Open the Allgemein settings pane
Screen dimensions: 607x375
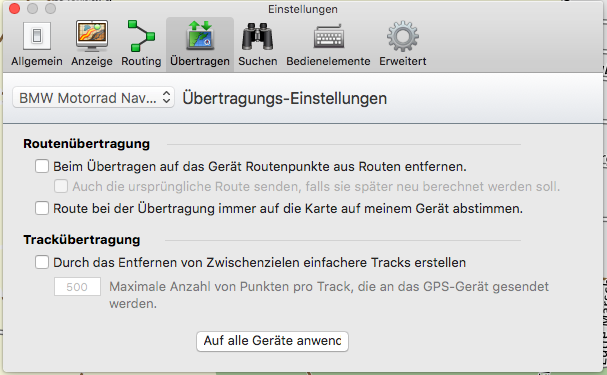coord(37,44)
